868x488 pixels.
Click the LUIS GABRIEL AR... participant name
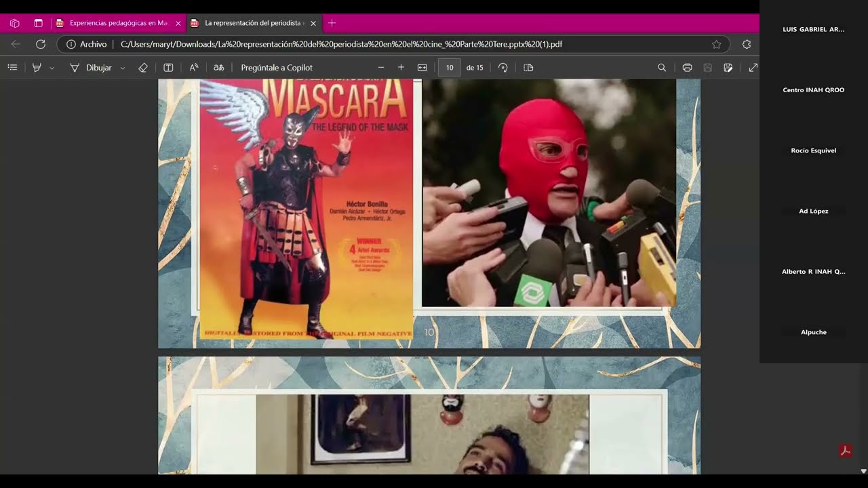814,30
